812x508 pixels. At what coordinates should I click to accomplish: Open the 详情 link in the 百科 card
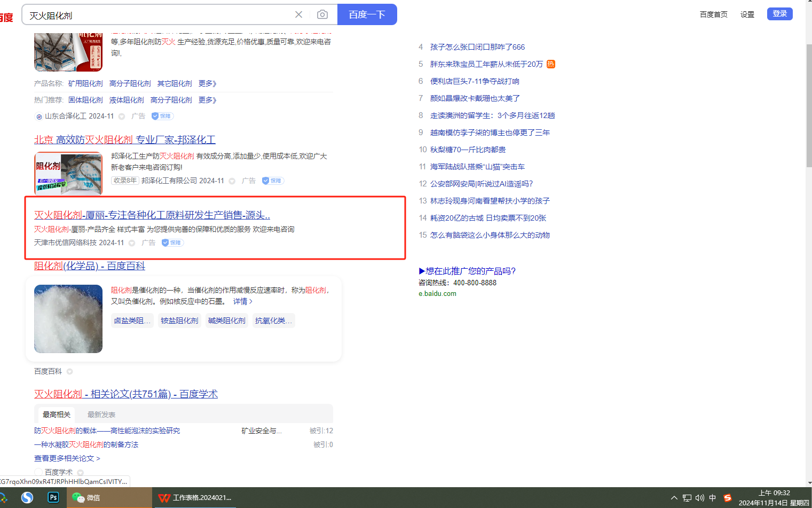[x=243, y=301]
